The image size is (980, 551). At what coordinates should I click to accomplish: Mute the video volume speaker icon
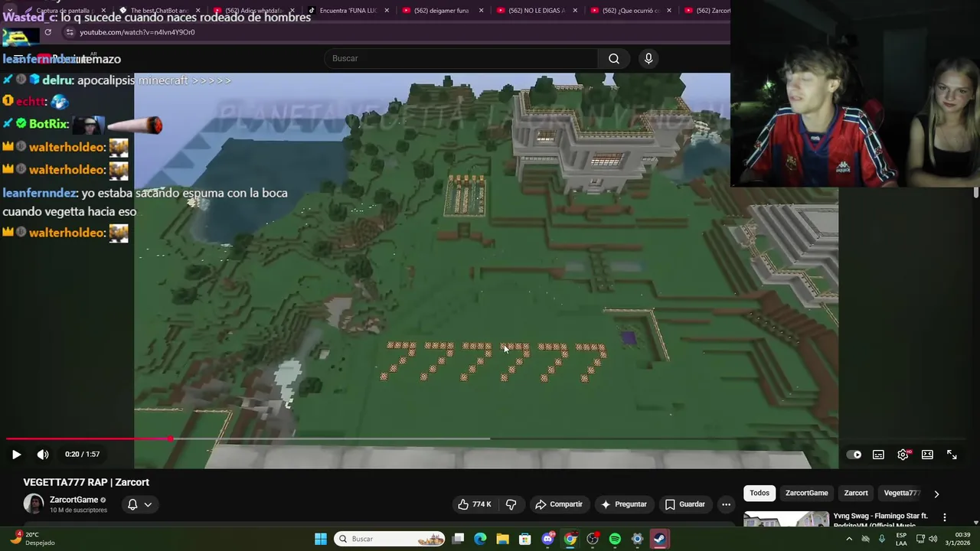[x=43, y=455]
